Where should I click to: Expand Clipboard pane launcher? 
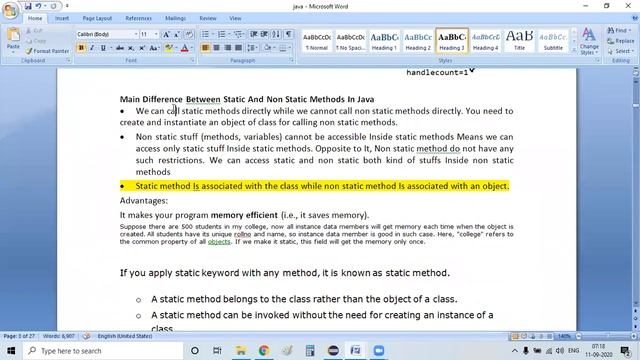coord(68,60)
